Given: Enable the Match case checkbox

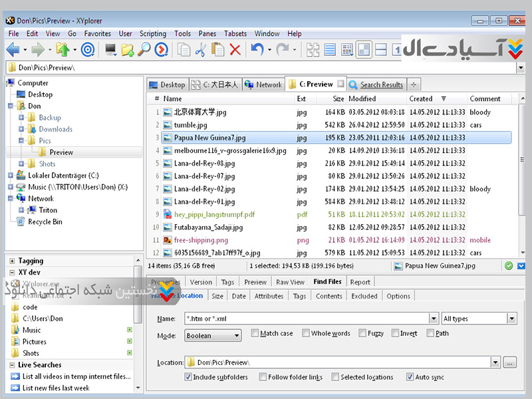Looking at the screenshot, I should coord(255,333).
